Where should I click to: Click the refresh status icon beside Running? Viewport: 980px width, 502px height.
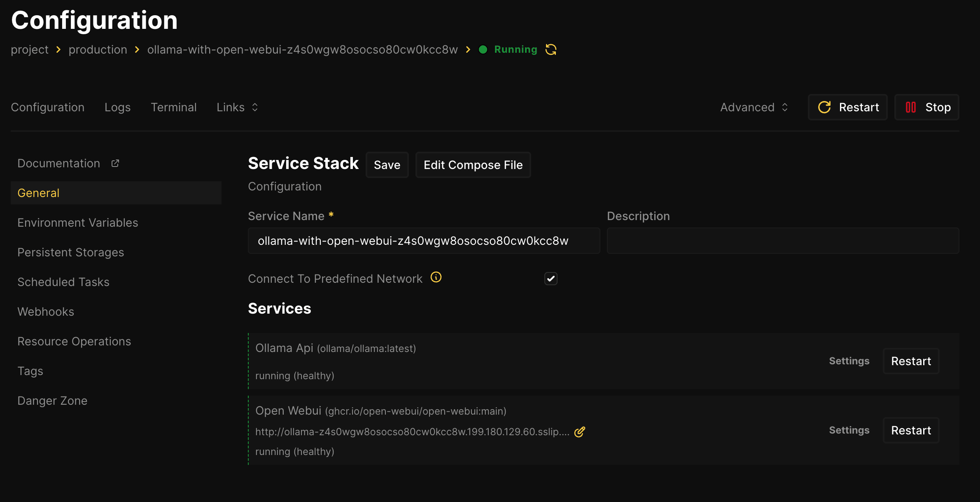551,49
